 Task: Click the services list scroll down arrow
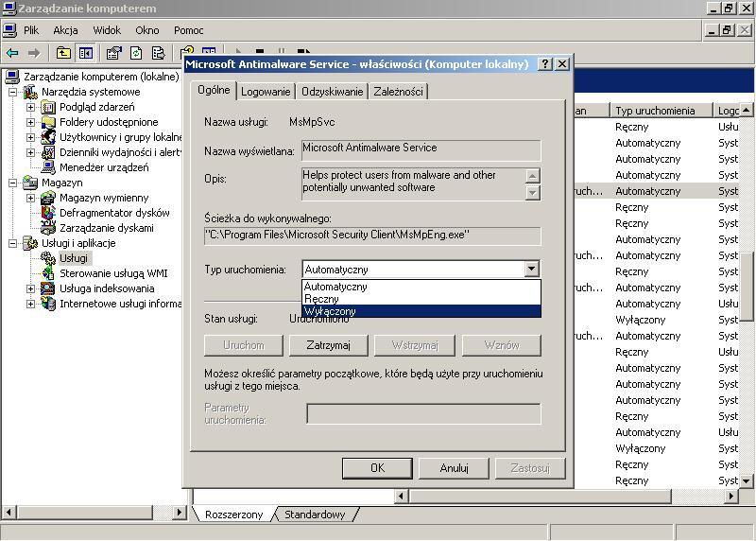(747, 480)
